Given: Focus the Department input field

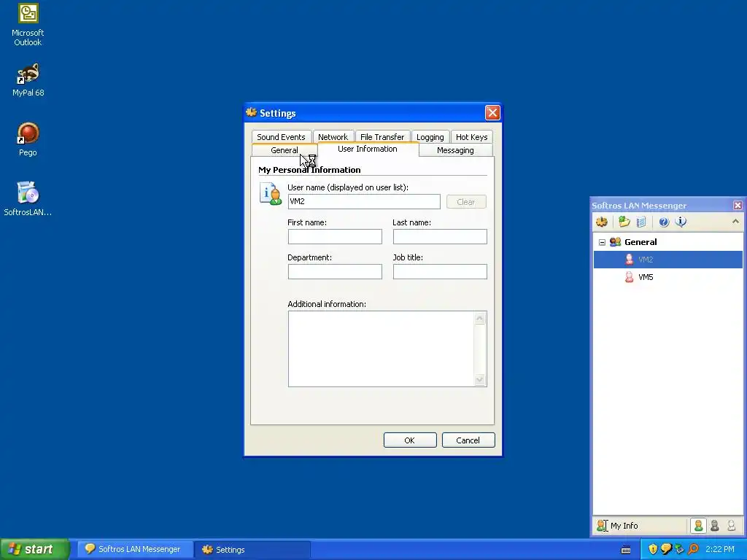Looking at the screenshot, I should (335, 271).
